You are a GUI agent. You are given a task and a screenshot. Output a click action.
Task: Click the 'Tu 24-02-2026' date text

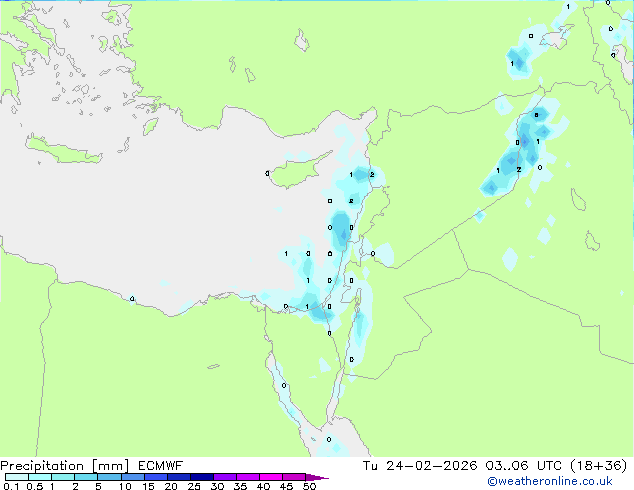pyautogui.click(x=420, y=466)
